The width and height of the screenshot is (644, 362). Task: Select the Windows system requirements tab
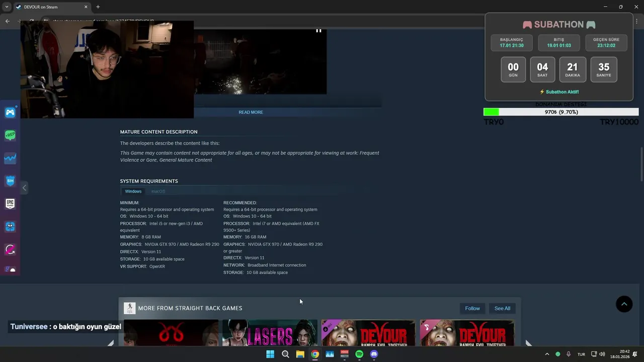133,191
